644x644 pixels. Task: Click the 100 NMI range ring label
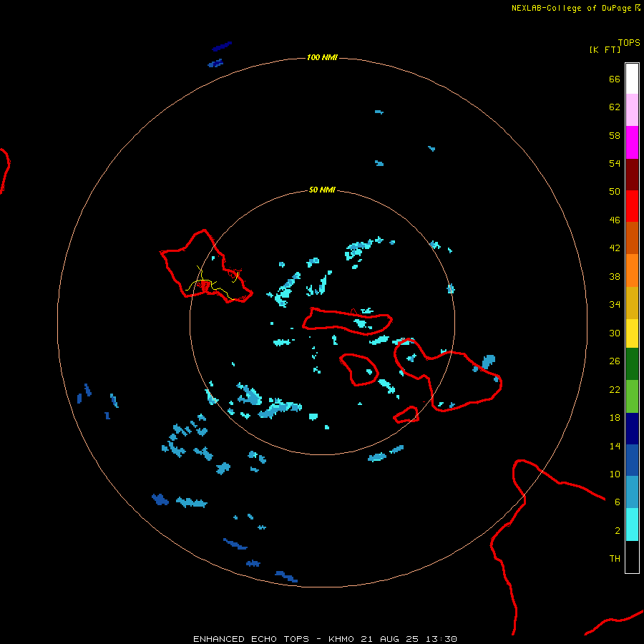(322, 57)
